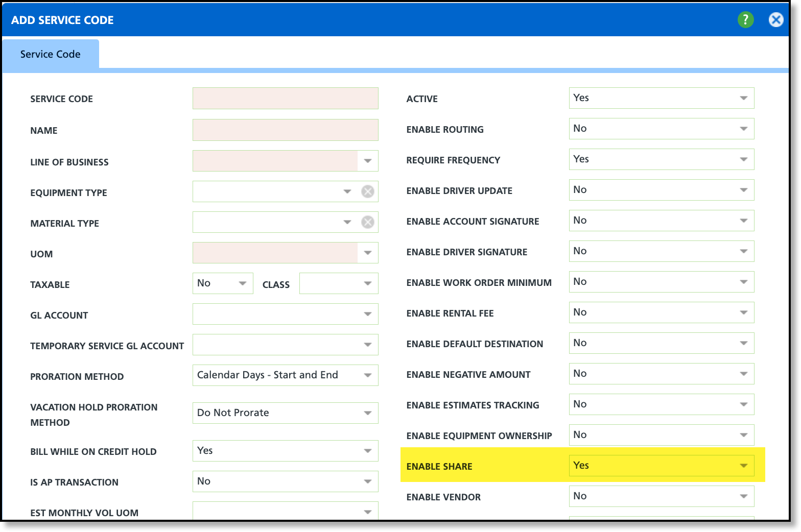Click the Name input field
The height and width of the screenshot is (532, 801).
(285, 130)
